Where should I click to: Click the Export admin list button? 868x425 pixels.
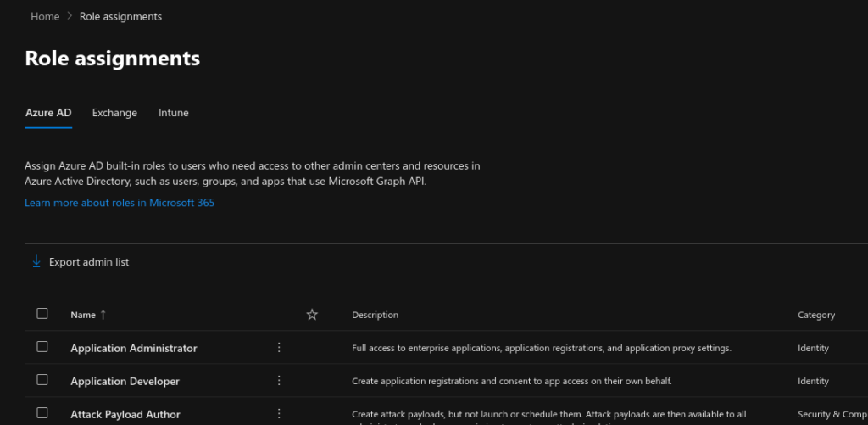pyautogui.click(x=81, y=261)
